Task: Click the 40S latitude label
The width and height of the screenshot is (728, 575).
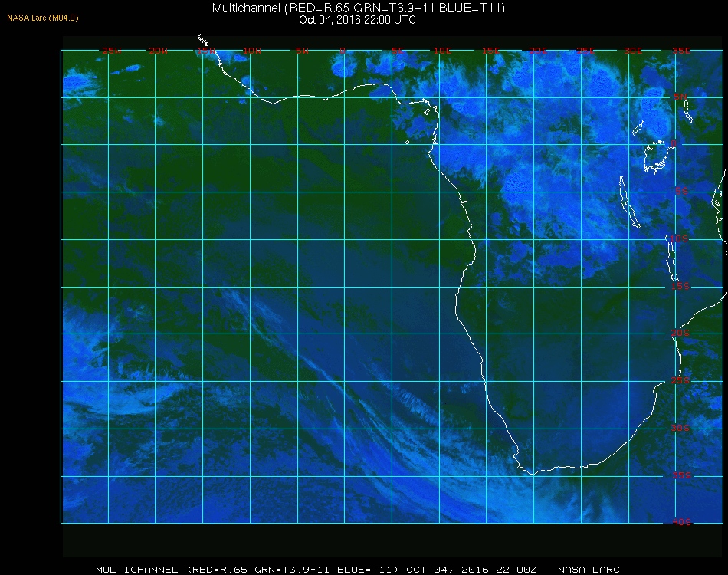Action: (x=681, y=522)
